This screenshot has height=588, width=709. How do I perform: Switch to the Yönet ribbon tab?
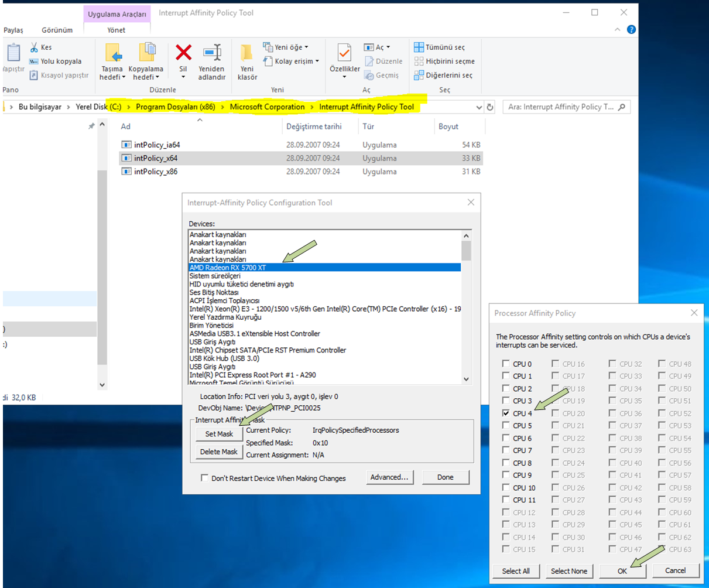coord(117,30)
